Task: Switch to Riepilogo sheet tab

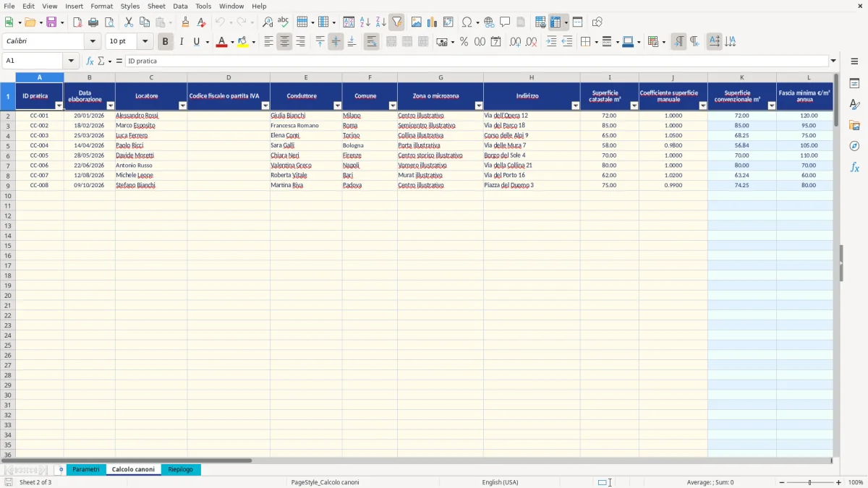Action: 180,470
